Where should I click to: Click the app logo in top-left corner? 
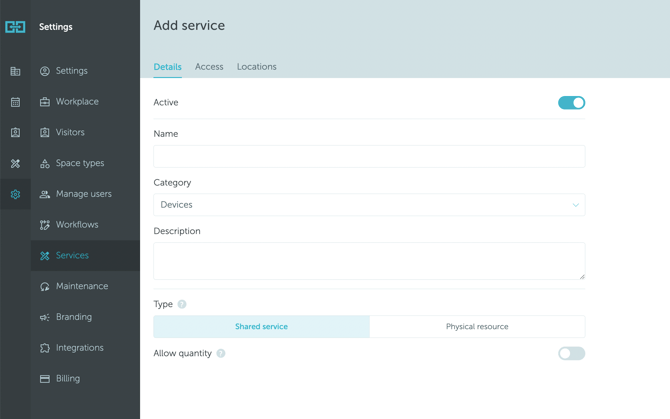click(15, 27)
